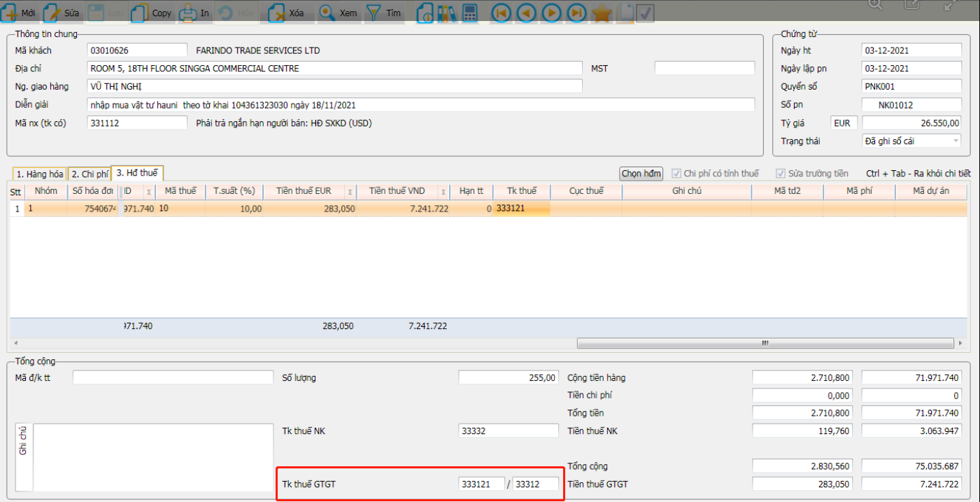Click sigma dropdown on Tiền thuế VND column
980x502 pixels.
(x=443, y=191)
